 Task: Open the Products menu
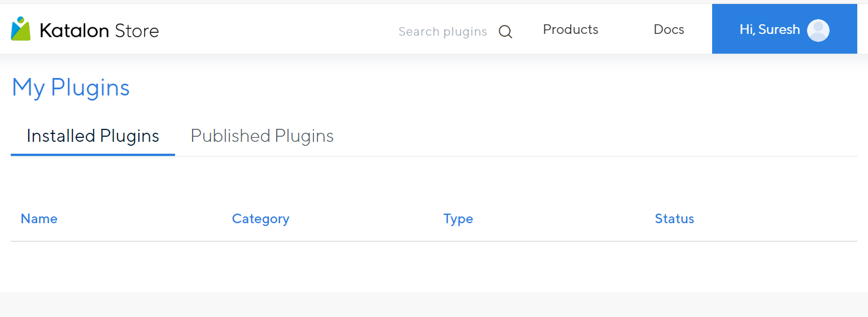click(570, 29)
